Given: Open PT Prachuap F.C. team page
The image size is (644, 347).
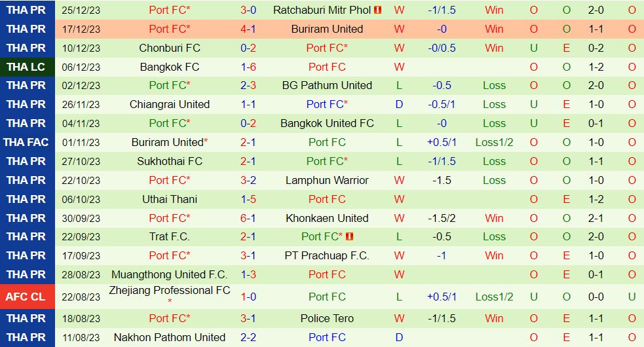Looking at the screenshot, I should click(327, 255).
